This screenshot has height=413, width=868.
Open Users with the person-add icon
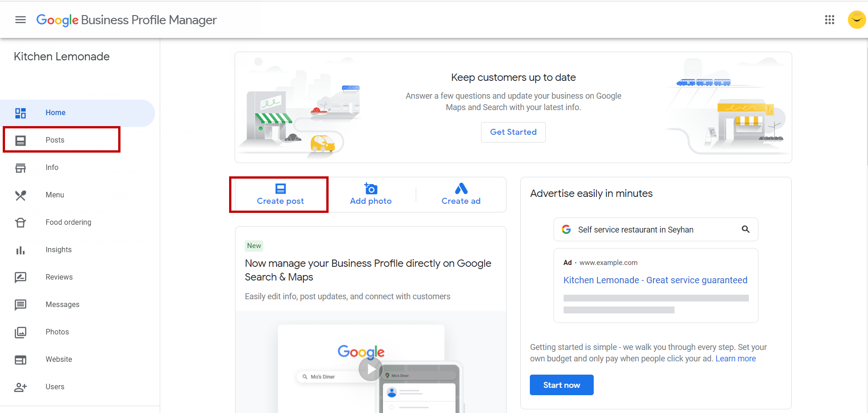click(21, 387)
